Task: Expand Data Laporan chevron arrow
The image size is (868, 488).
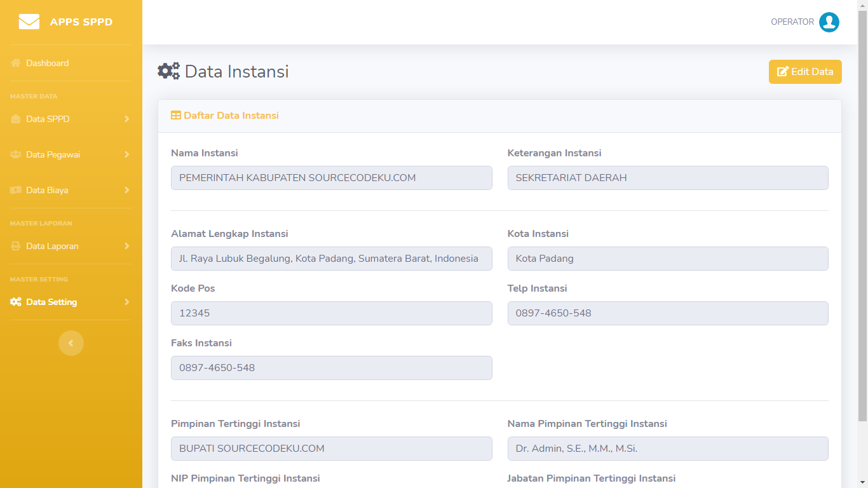Action: click(x=127, y=246)
